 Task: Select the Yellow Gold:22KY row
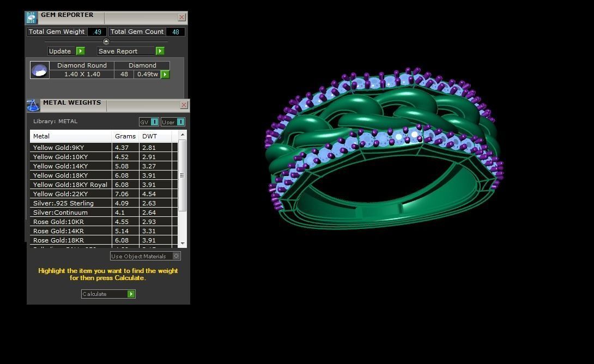point(104,194)
